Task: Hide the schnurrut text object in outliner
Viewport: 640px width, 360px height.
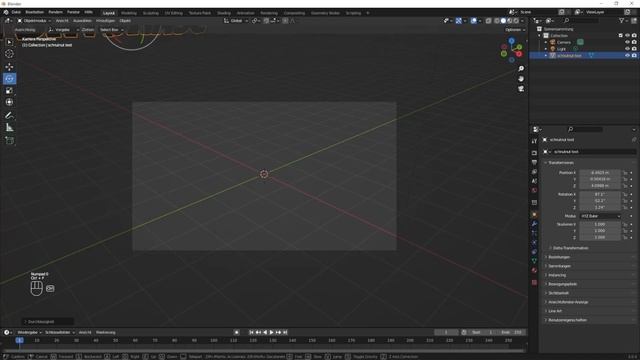Action: pyautogui.click(x=627, y=55)
